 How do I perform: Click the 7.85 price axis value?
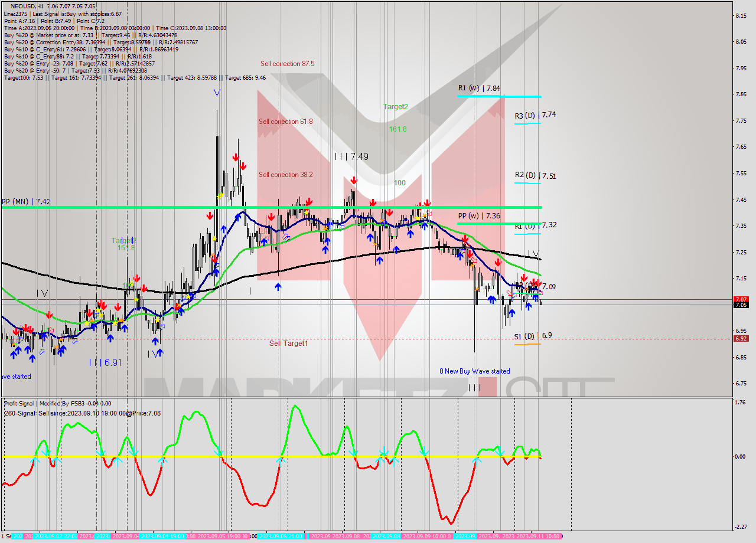click(x=742, y=94)
